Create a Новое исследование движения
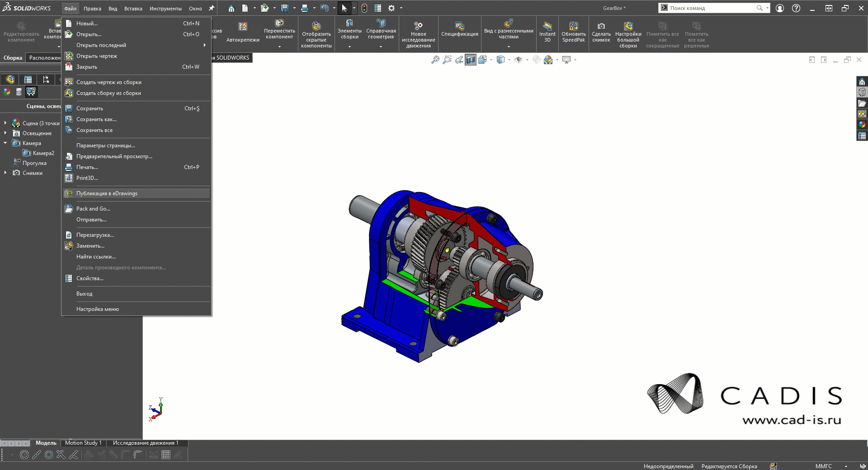Image resolution: width=868 pixels, height=470 pixels. 418,32
